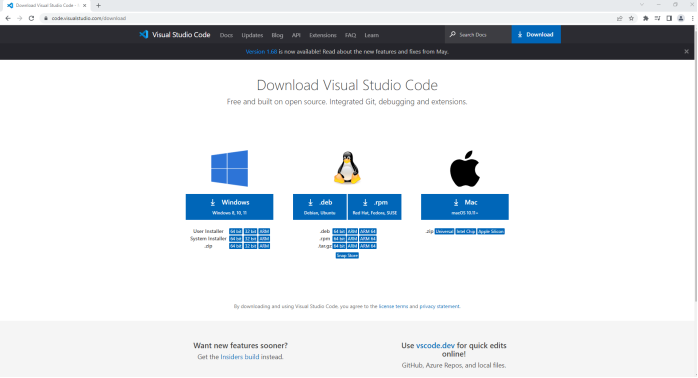Select Windows System Installer 32 bit
This screenshot has height=378, width=698.
[x=250, y=239]
